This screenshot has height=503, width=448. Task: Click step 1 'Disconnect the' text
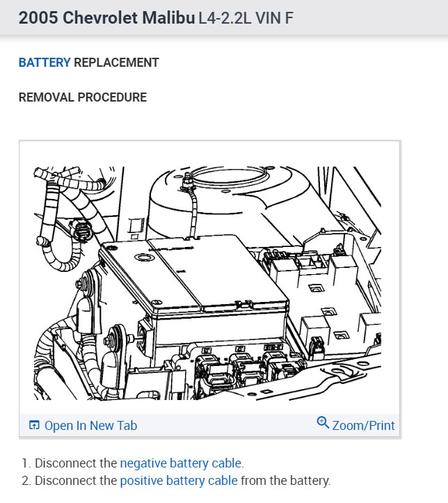coord(76,463)
